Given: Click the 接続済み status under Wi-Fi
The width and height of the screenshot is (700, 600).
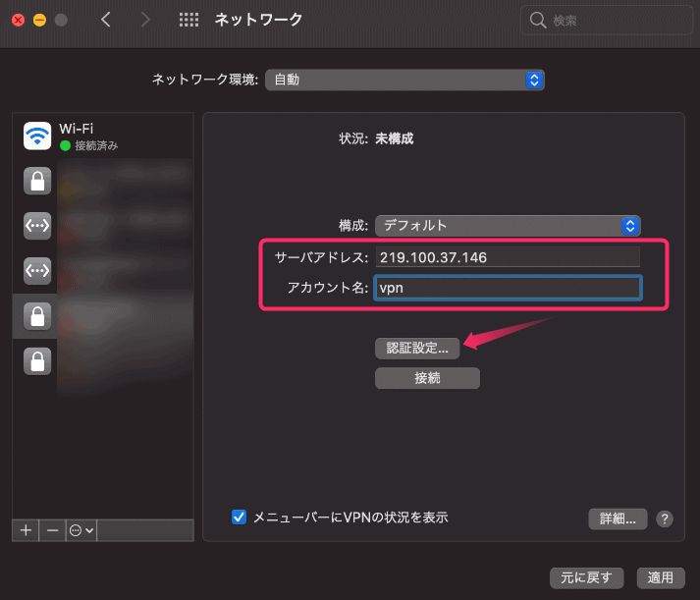Looking at the screenshot, I should [96, 145].
